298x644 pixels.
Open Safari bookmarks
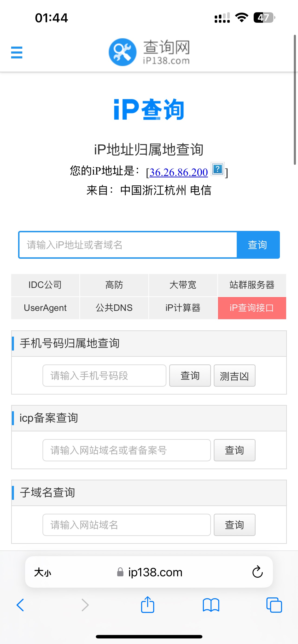pos(211,605)
